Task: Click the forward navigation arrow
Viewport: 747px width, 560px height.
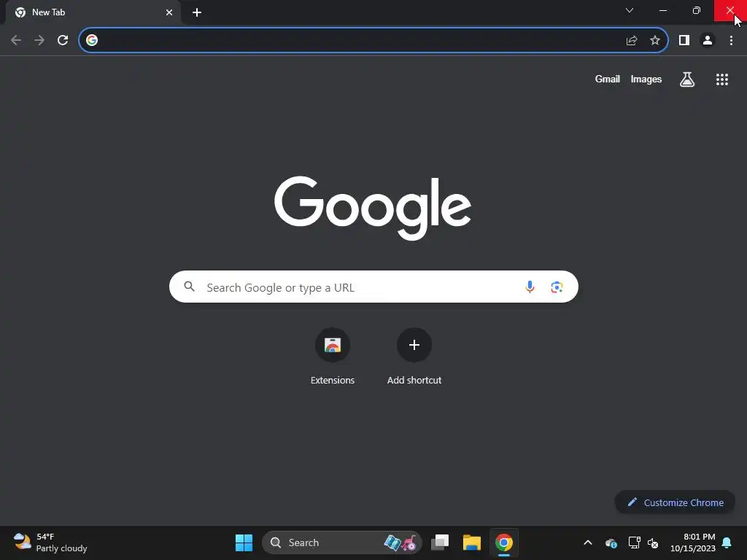Action: [x=39, y=41]
